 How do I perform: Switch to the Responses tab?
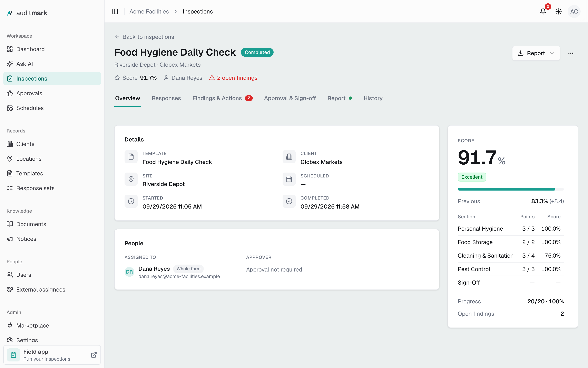[166, 98]
